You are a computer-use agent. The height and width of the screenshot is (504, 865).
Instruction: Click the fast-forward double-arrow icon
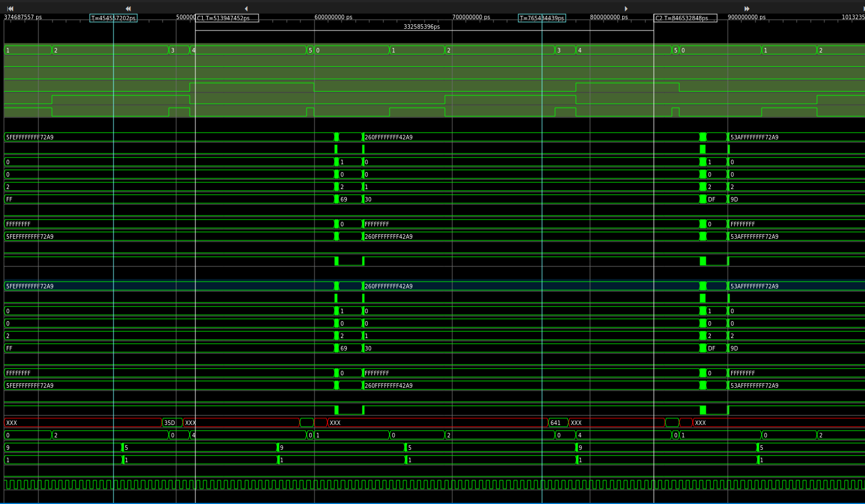[746, 8]
